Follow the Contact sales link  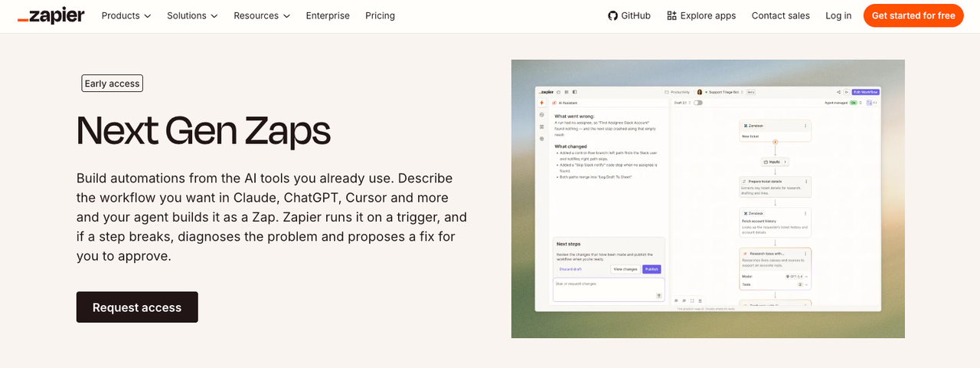pyautogui.click(x=780, y=15)
